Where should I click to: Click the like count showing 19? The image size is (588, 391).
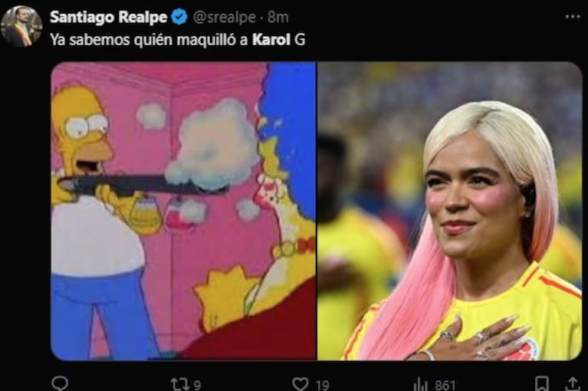click(322, 384)
